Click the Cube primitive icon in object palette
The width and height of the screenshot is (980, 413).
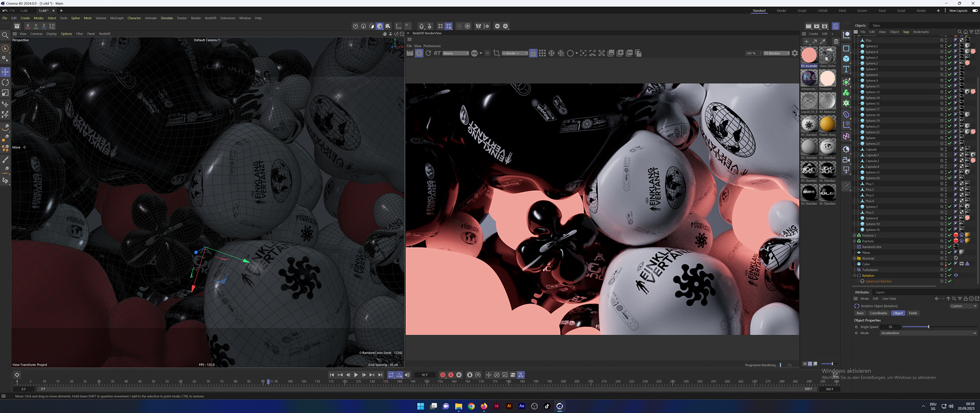846,59
